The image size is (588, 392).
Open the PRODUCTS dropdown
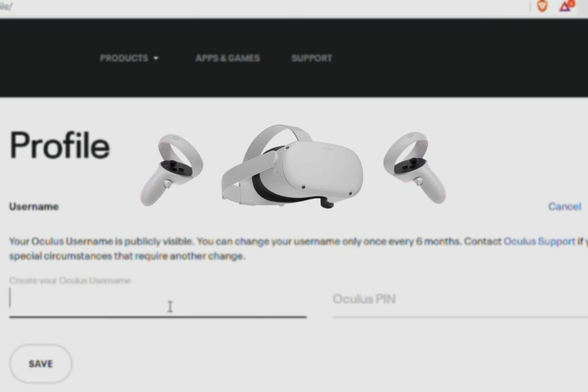click(x=123, y=58)
